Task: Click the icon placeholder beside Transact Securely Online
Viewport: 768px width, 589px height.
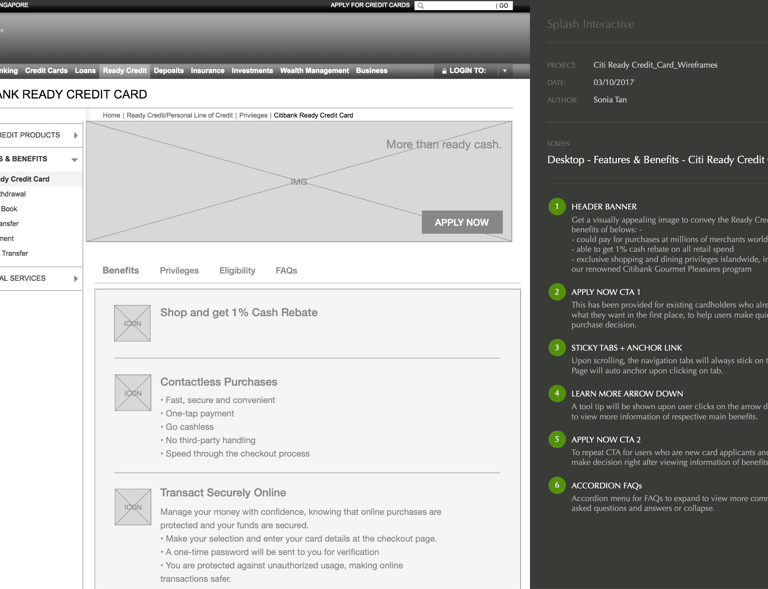Action: [x=133, y=507]
